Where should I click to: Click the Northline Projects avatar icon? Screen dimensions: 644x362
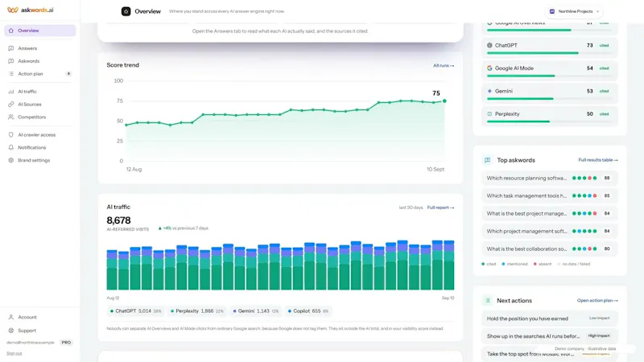coord(552,11)
